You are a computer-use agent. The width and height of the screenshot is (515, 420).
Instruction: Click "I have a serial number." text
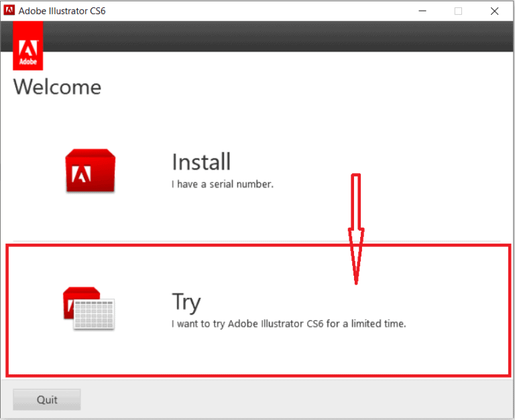click(223, 184)
